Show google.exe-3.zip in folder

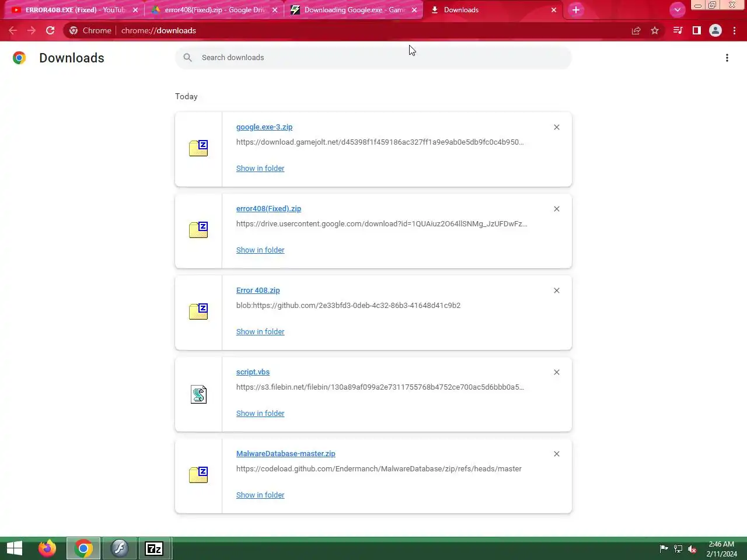tap(260, 169)
